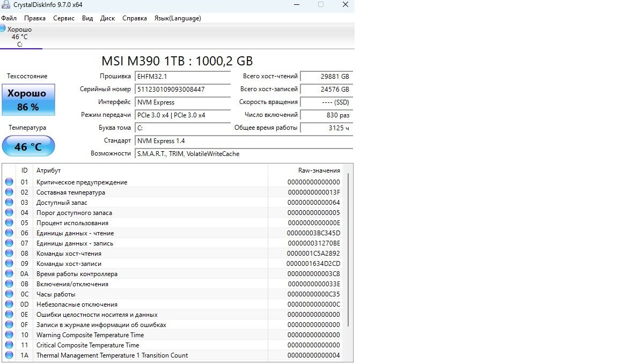The image size is (618, 364).
Task: Click the serial number field 511230109093008447
Action: (x=182, y=90)
